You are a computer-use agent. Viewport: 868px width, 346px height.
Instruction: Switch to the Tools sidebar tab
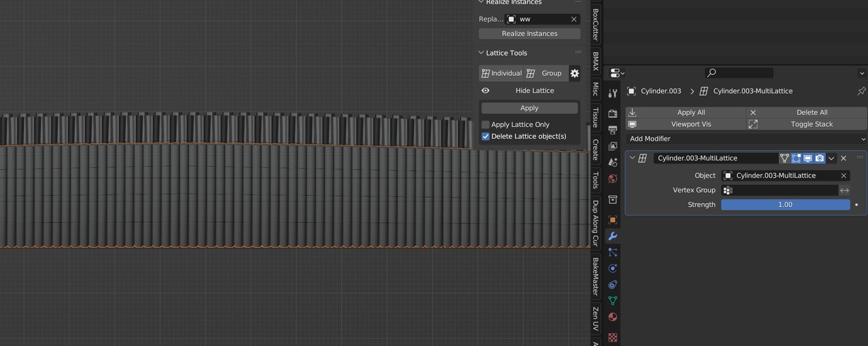[x=596, y=180]
